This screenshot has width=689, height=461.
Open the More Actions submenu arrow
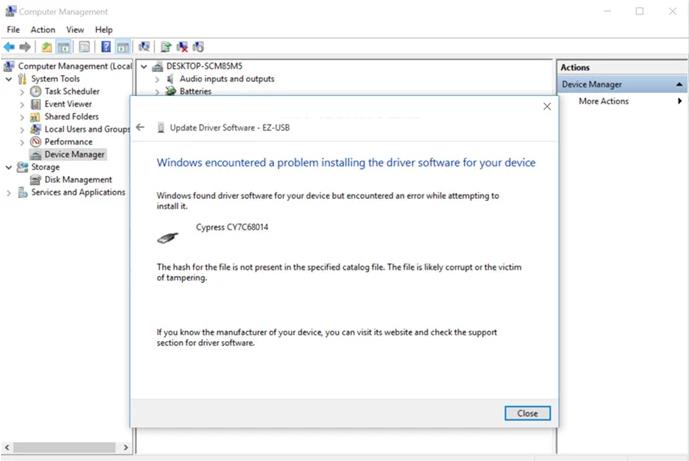click(x=679, y=101)
